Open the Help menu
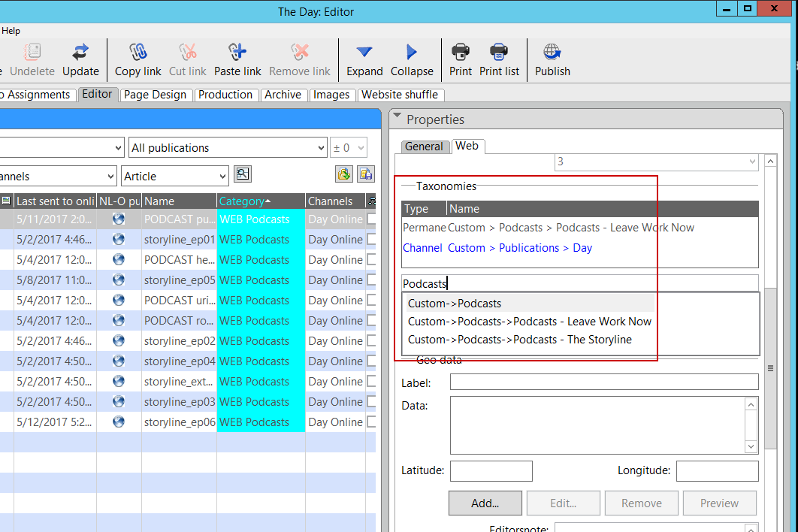The width and height of the screenshot is (798, 532). click(x=11, y=31)
